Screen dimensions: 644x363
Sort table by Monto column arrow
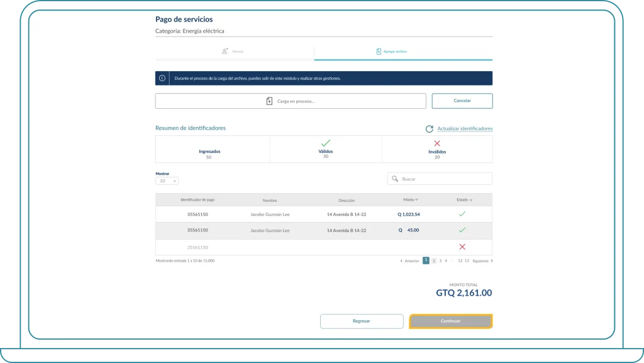pos(416,200)
